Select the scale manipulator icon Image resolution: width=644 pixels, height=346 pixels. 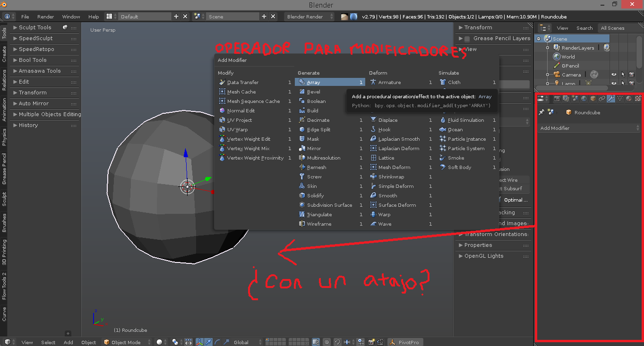coord(226,342)
